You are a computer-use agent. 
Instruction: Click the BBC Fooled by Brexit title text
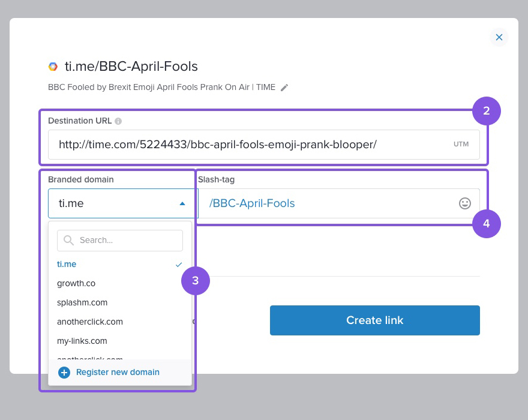tap(161, 87)
